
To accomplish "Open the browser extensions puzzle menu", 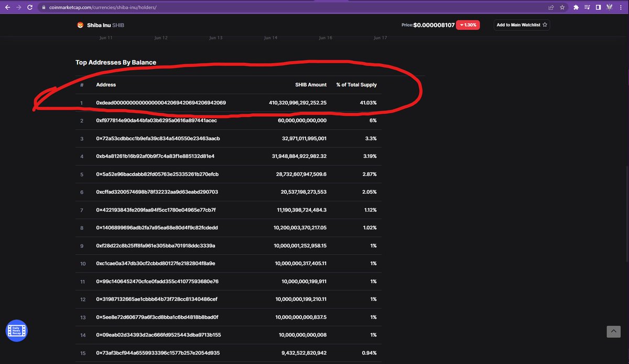I will (577, 7).
